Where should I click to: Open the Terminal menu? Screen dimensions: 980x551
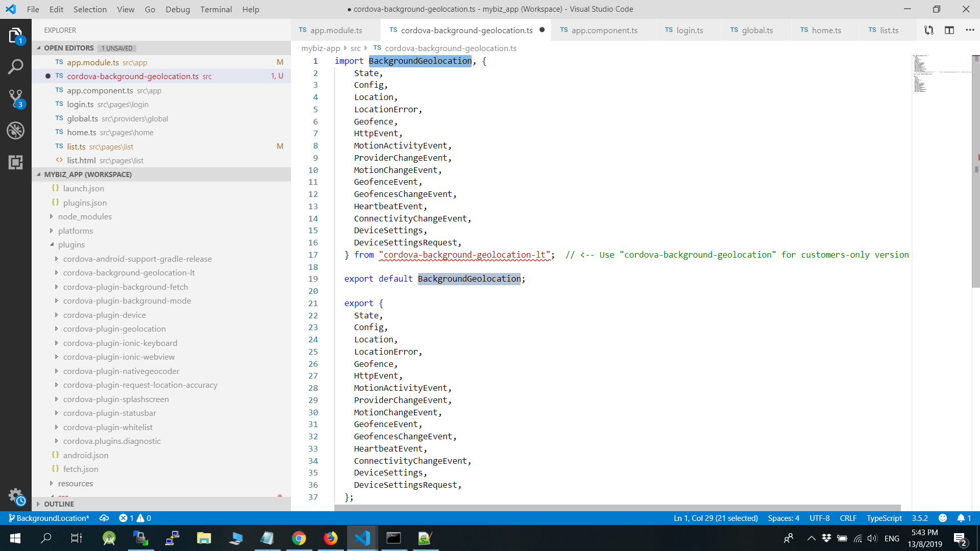pos(216,9)
